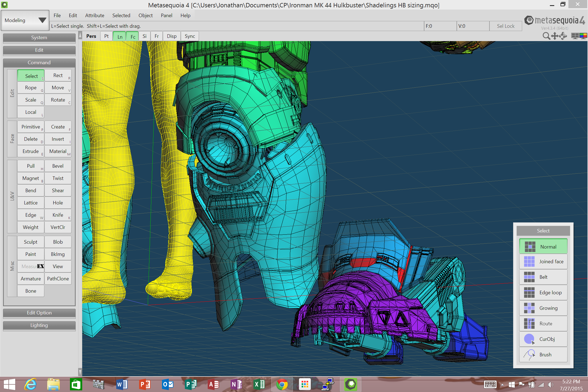Click the Select sub-panel title bar
The image size is (588, 392).
(543, 231)
